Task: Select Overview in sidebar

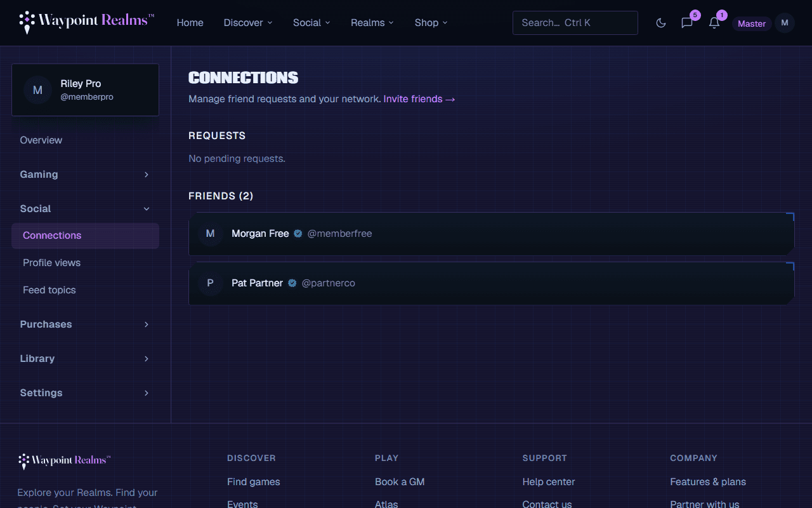Action: click(86, 140)
